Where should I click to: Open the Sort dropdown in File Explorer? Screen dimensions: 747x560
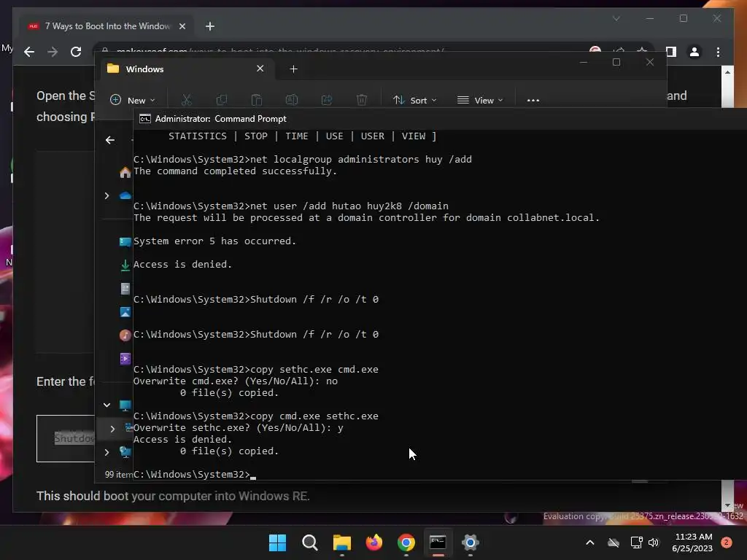(414, 100)
